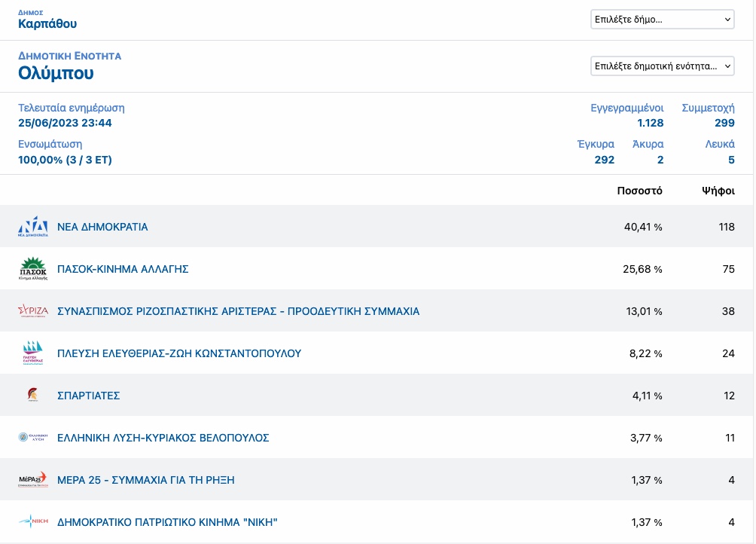The width and height of the screenshot is (756, 544).
Task: Click the 'Ψήφοι' column header
Action: (718, 191)
